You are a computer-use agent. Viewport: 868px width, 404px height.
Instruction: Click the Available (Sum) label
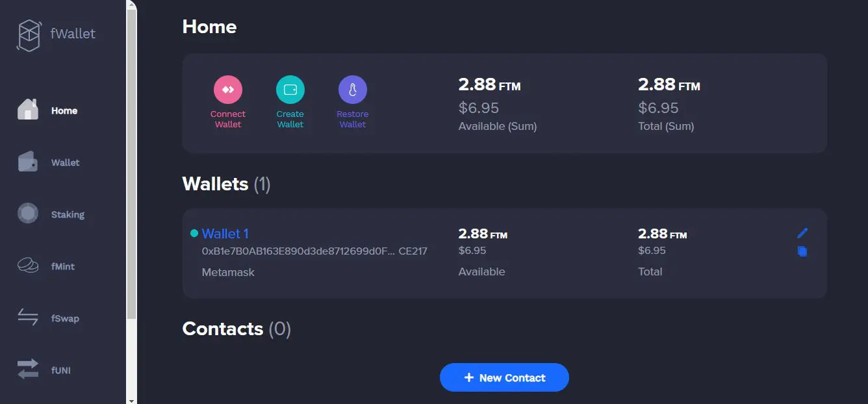[498, 126]
